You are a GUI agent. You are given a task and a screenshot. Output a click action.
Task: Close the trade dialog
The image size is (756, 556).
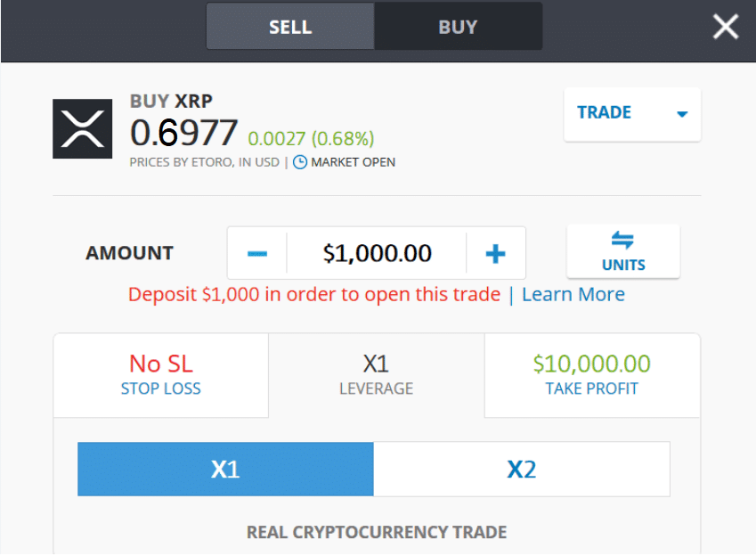click(725, 27)
